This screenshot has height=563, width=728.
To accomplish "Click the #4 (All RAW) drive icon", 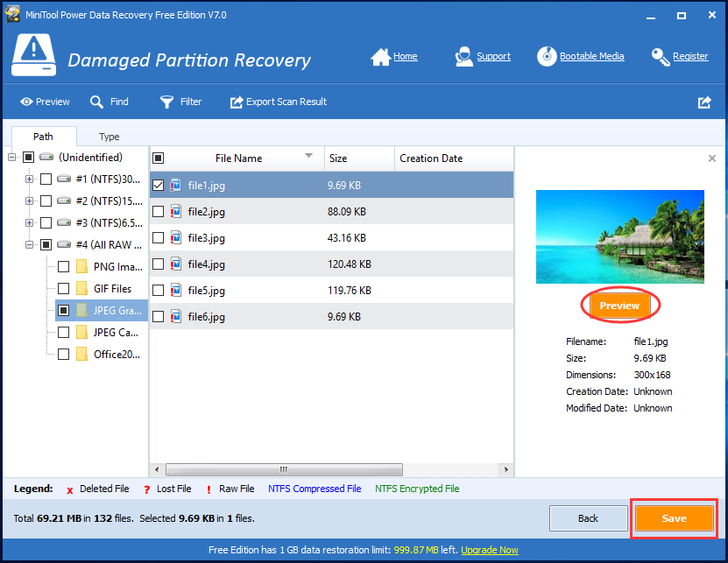I will [64, 244].
